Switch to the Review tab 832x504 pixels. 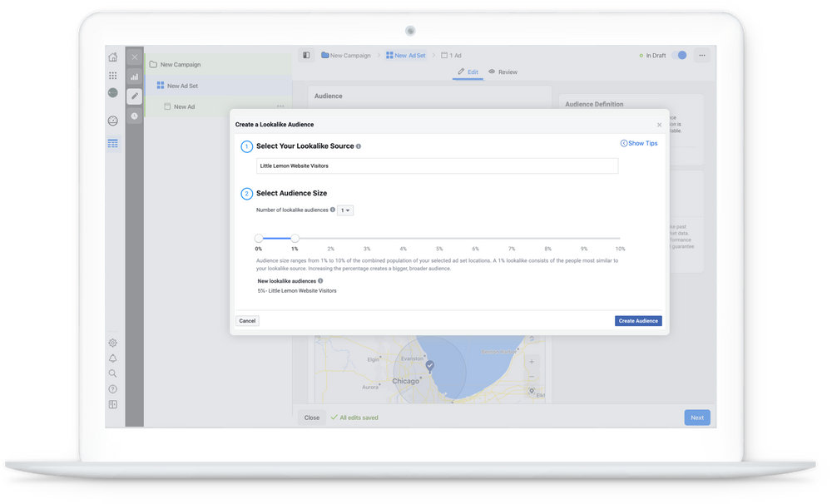[x=503, y=72]
